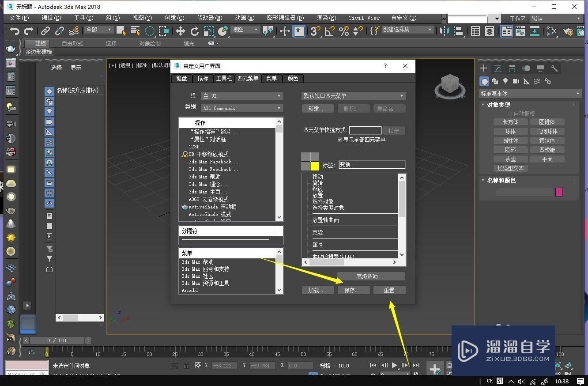Click the 加载... button
Viewport: 588px width, 386px height.
[318, 290]
